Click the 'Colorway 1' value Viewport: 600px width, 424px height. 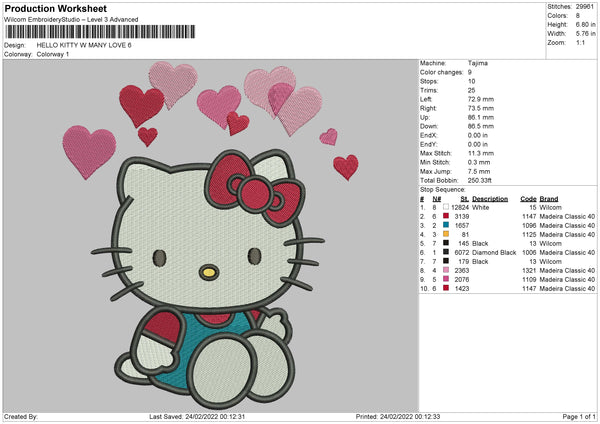(x=53, y=54)
